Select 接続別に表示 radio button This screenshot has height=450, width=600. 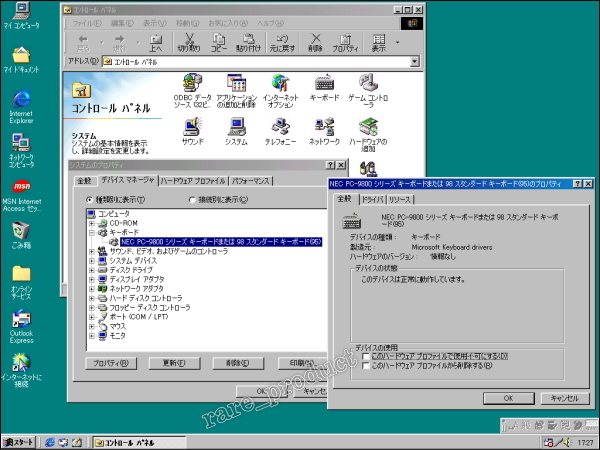[192, 199]
